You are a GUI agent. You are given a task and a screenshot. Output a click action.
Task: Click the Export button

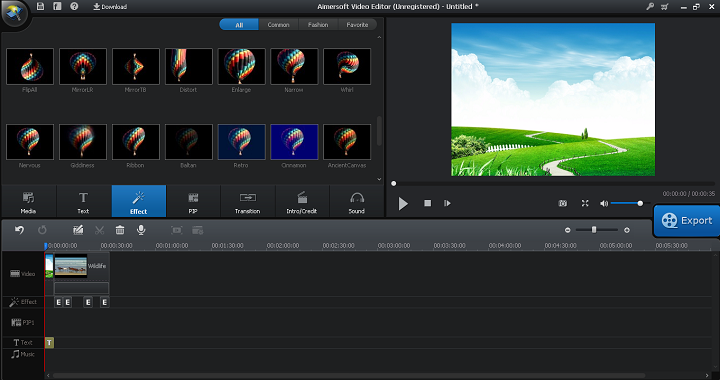tap(687, 220)
